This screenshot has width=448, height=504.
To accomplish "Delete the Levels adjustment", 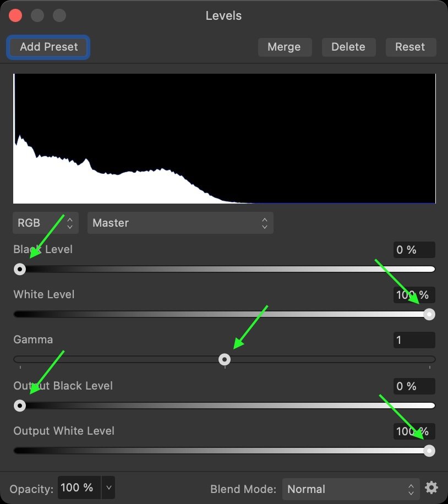I will point(348,47).
